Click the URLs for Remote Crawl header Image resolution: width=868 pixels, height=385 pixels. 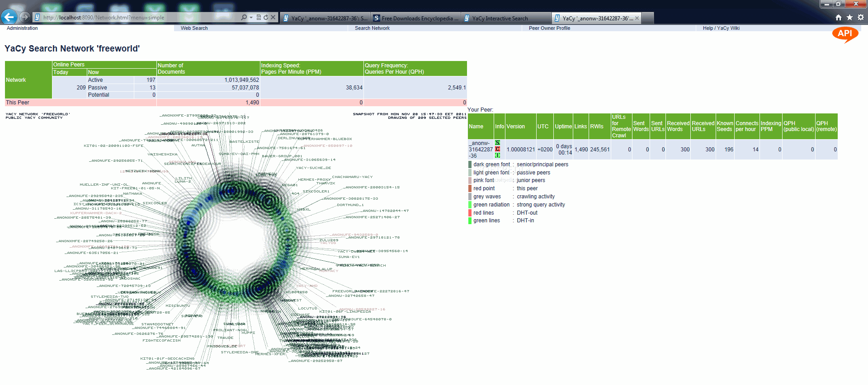pos(621,126)
